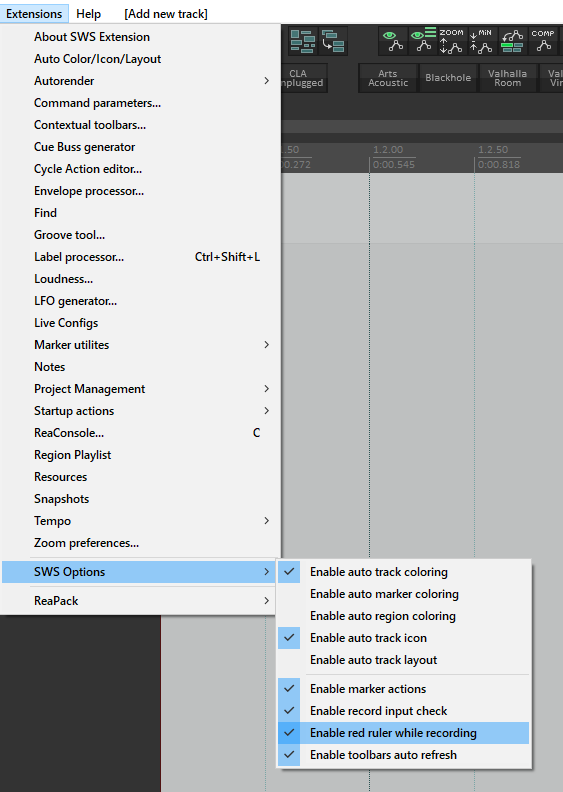The width and height of the screenshot is (563, 792).
Task: Click the item grouping layout toolbar icon
Action: (303, 41)
